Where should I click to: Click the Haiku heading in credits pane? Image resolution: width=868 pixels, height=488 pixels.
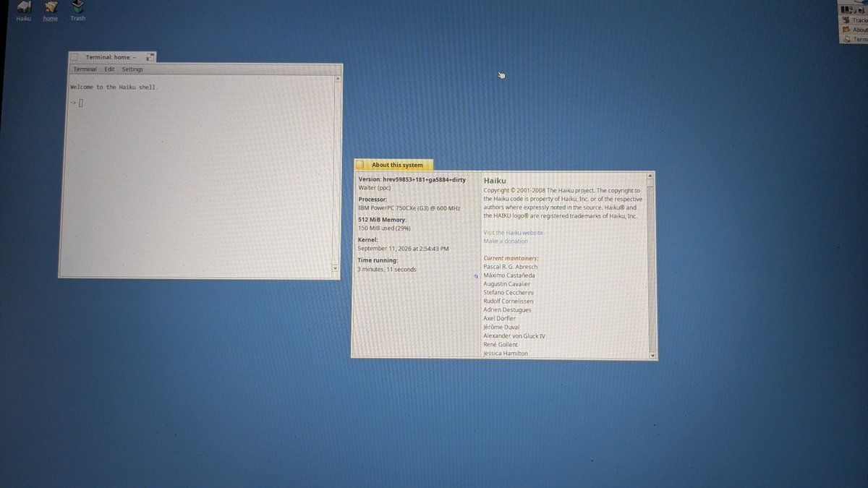coord(495,180)
